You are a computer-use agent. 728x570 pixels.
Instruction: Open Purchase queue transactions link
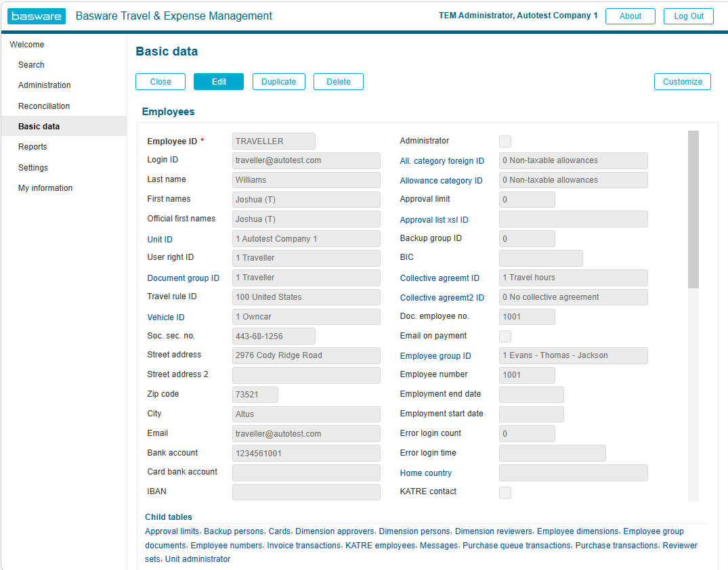point(517,546)
